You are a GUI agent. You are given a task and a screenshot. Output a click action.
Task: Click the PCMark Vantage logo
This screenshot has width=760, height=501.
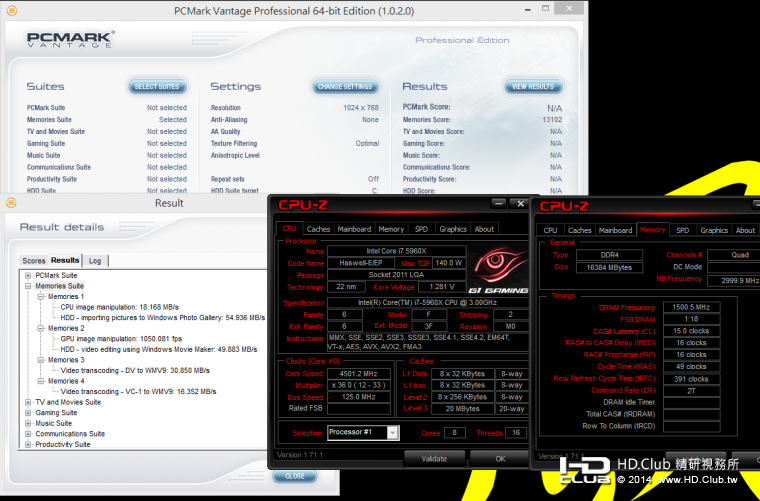70,40
